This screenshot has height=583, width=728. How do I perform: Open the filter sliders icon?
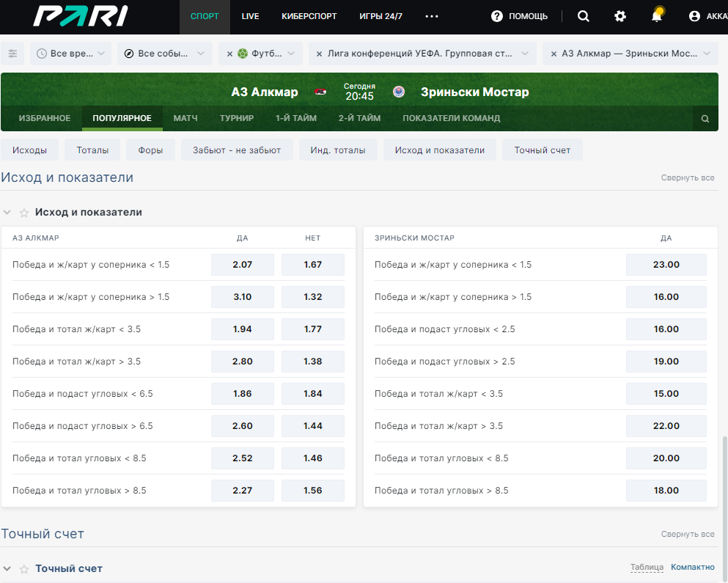(12, 54)
